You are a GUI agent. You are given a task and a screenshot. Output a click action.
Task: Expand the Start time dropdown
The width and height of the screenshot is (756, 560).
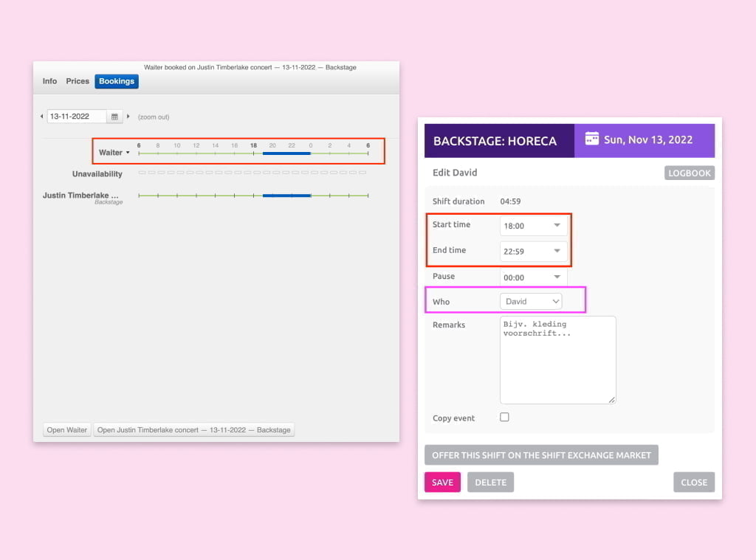(x=533, y=226)
